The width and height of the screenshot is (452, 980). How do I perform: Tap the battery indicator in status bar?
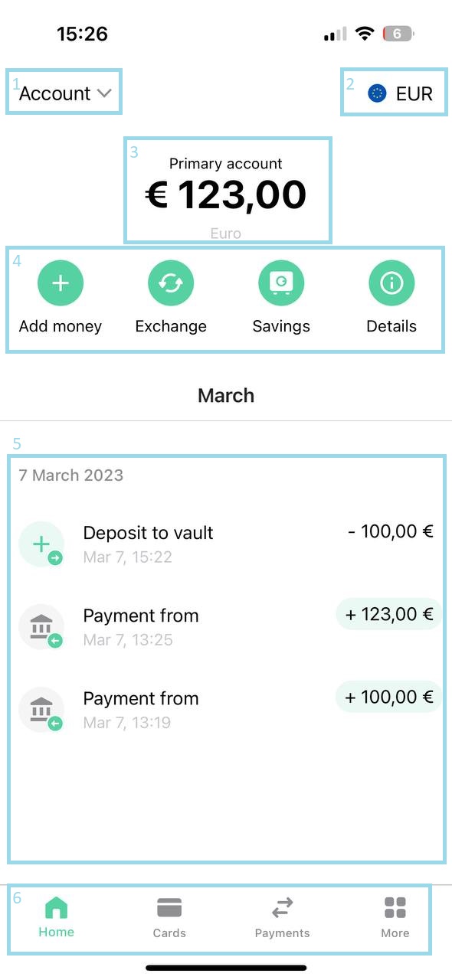(x=398, y=34)
